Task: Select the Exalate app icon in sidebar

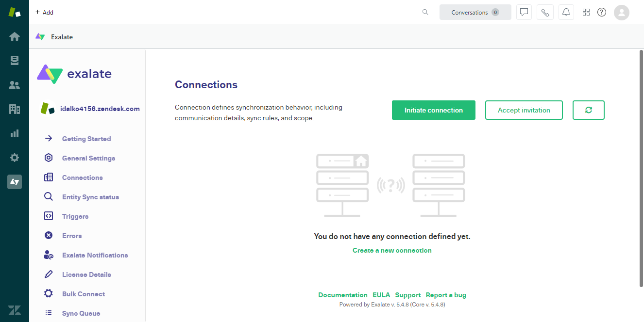Action: click(15, 182)
